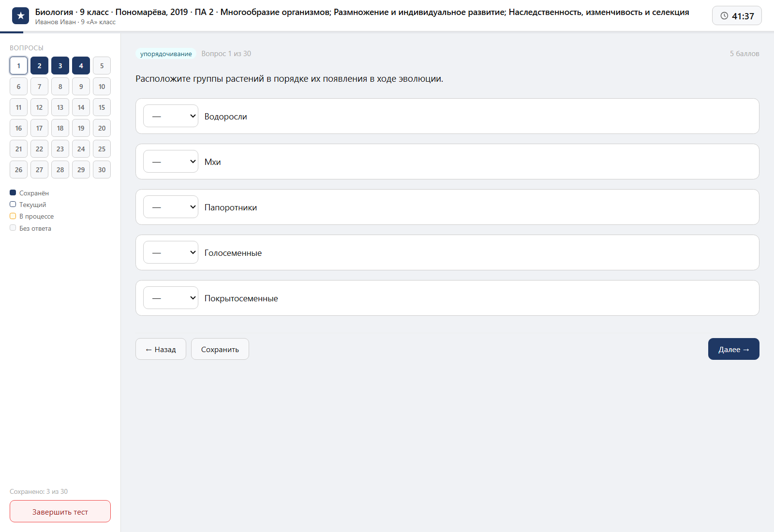Click the Текущий legend entry
Viewport: 774px width, 532px height.
[x=28, y=205]
